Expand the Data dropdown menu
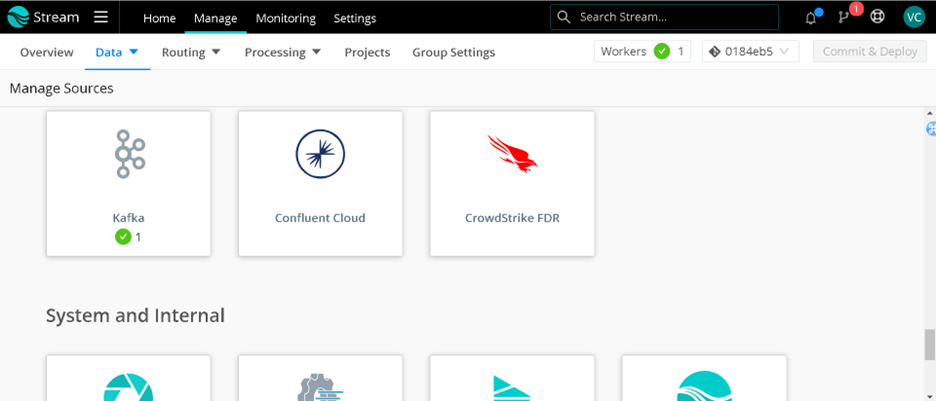This screenshot has height=401, width=936. [x=117, y=52]
